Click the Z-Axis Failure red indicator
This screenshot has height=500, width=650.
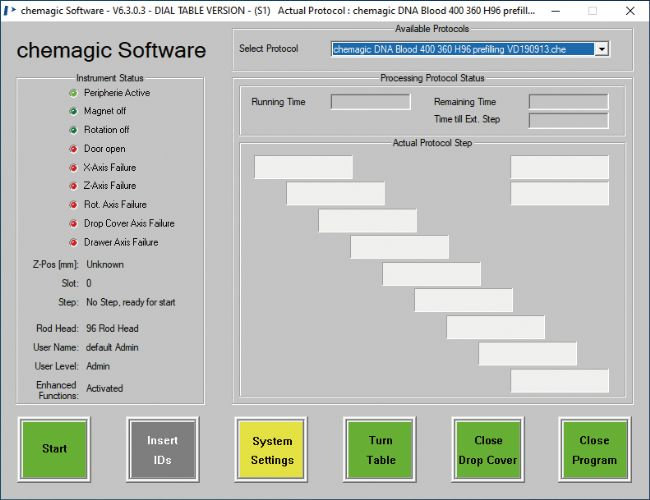[73, 186]
